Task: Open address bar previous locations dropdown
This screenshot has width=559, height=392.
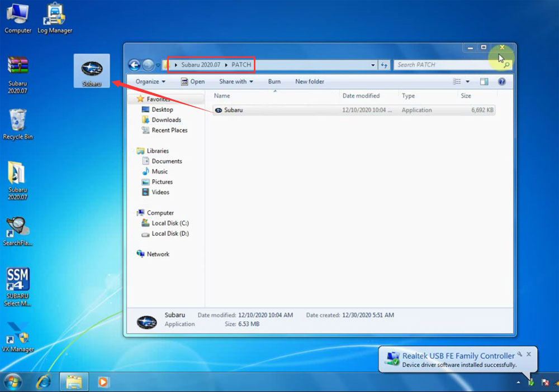Action: point(372,65)
